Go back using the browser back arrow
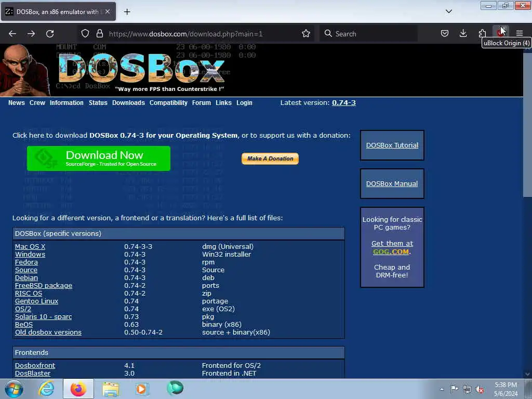This screenshot has width=532, height=399. click(x=12, y=34)
